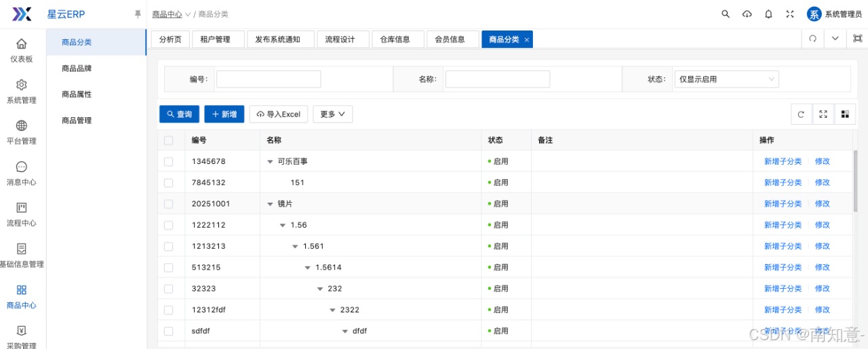Screen dimensions: 868x349
Task: Click the 新增 button
Action: 224,115
